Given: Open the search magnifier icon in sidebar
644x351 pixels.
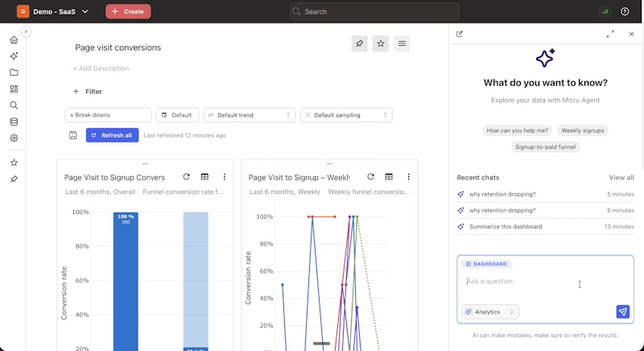Looking at the screenshot, I should 14,105.
